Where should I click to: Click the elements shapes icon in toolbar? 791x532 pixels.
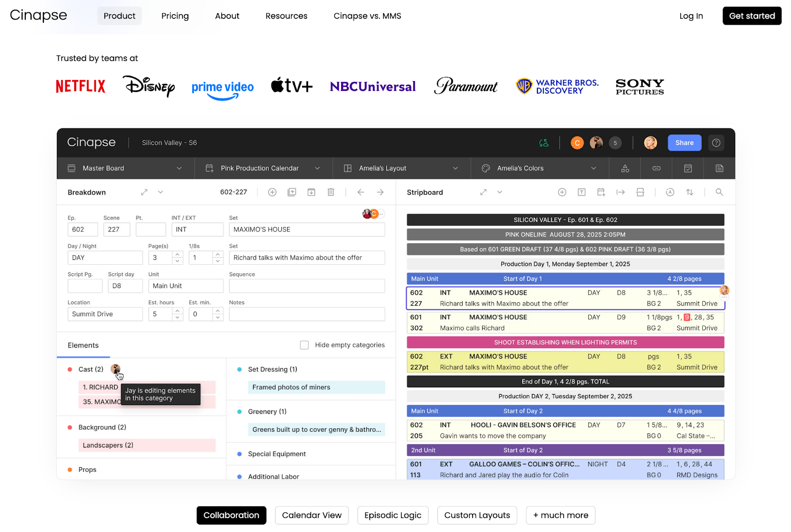point(625,168)
